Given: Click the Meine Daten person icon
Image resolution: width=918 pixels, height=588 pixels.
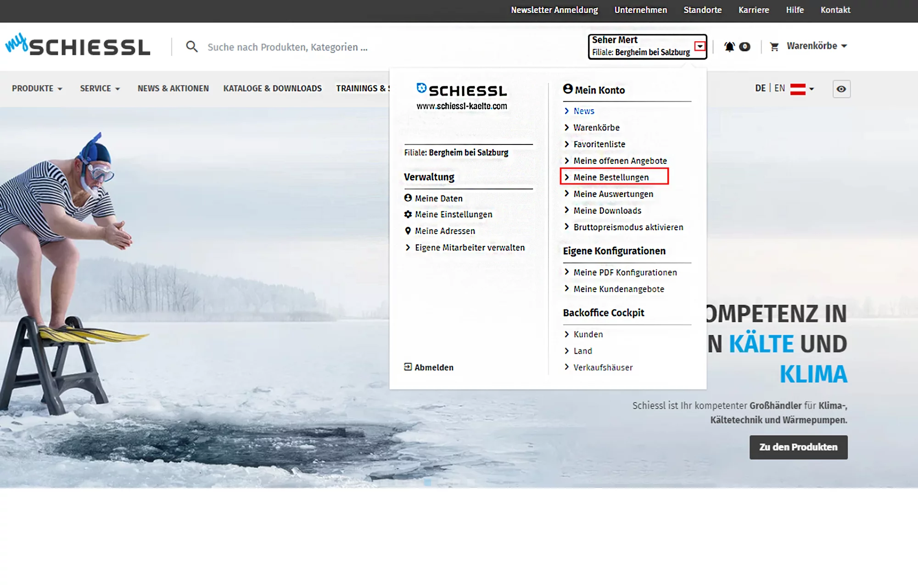Looking at the screenshot, I should (x=408, y=198).
